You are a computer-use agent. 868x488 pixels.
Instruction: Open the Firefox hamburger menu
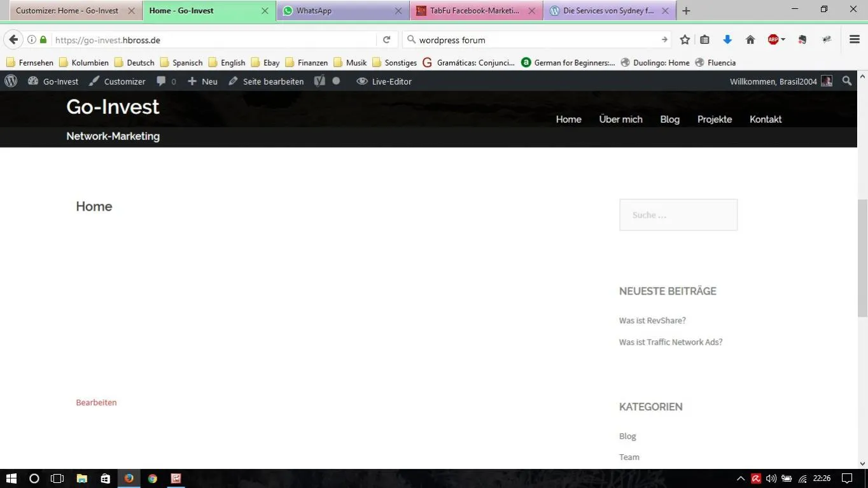click(x=855, y=39)
